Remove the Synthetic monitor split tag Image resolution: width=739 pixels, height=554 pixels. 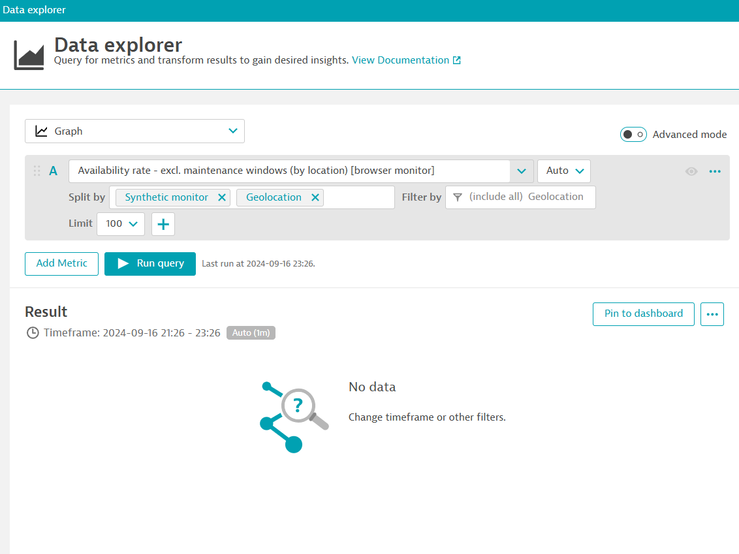click(222, 198)
